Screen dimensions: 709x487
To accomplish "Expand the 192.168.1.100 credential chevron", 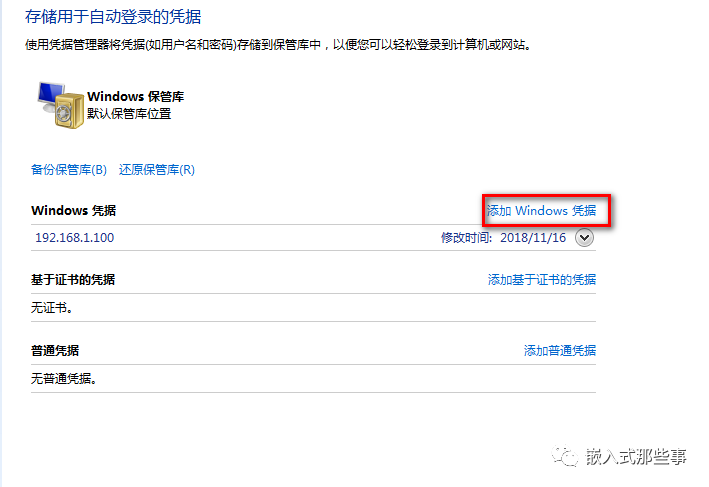I will 584,238.
